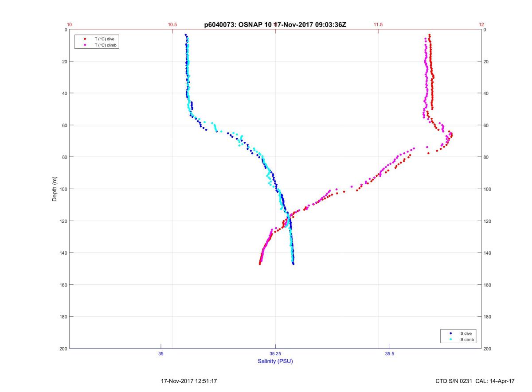Select the 'T (°C) dive' legend entry
The width and height of the screenshot is (532, 392).
coord(104,39)
